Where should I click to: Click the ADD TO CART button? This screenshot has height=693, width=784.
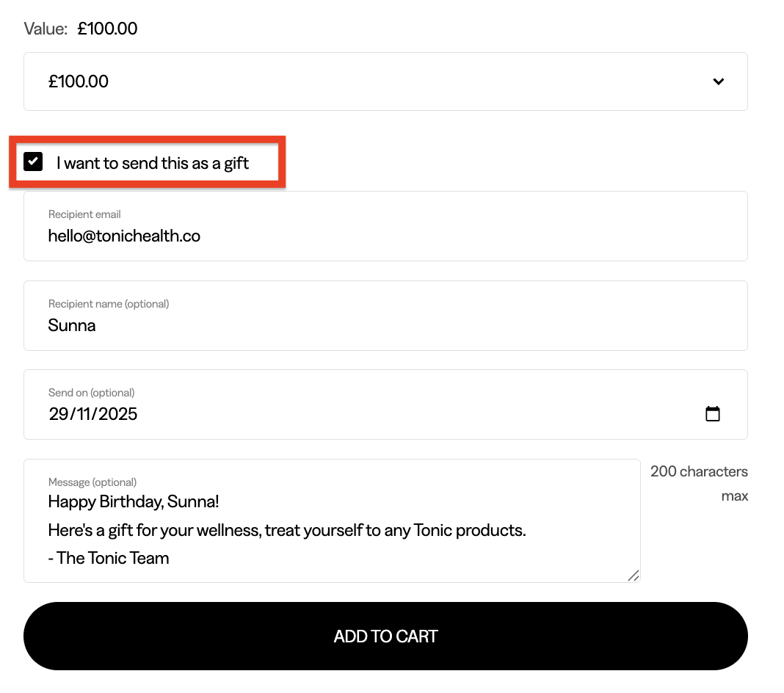click(x=385, y=636)
